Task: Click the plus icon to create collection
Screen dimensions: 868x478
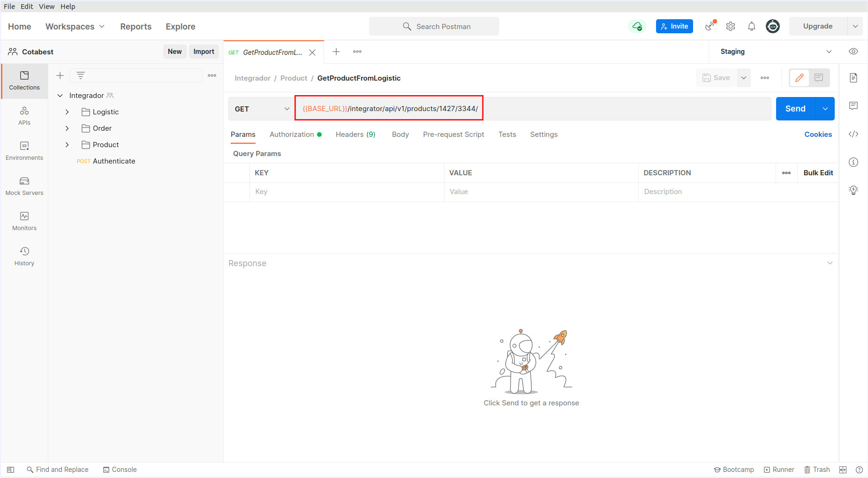Action: click(60, 75)
